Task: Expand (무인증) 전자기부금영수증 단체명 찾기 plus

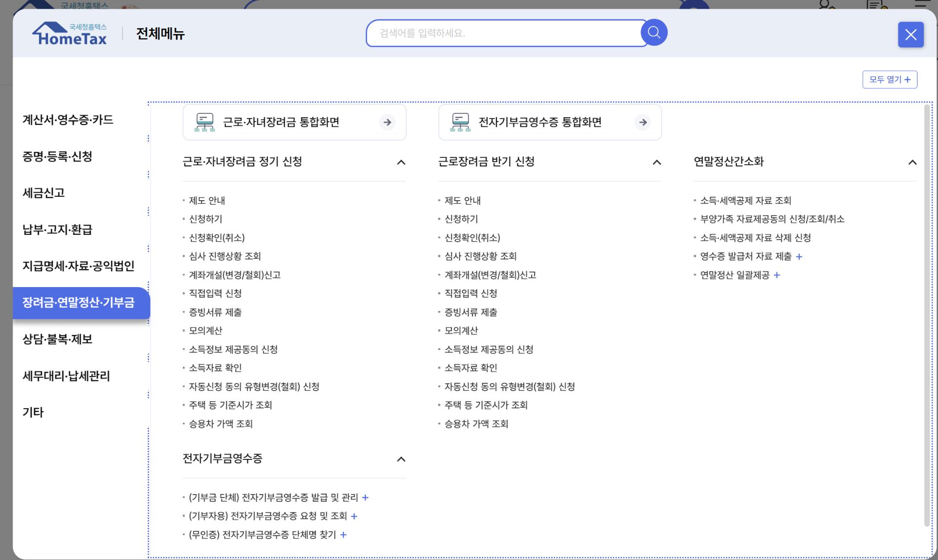Action: [343, 535]
